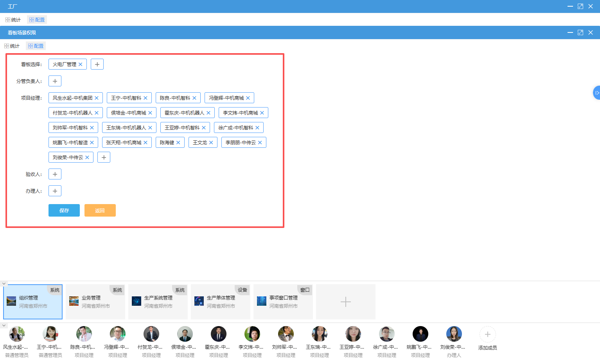
Task: Add a new scene card
Action: 346,302
